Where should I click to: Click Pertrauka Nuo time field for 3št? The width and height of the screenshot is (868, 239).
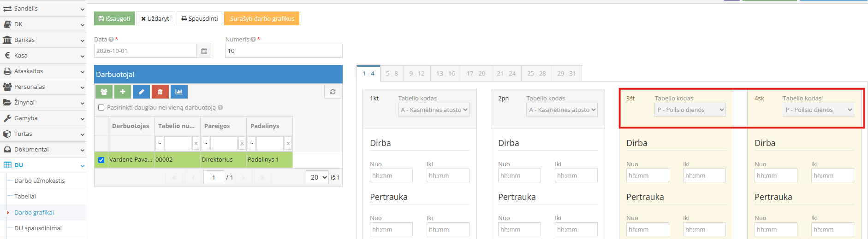648,229
